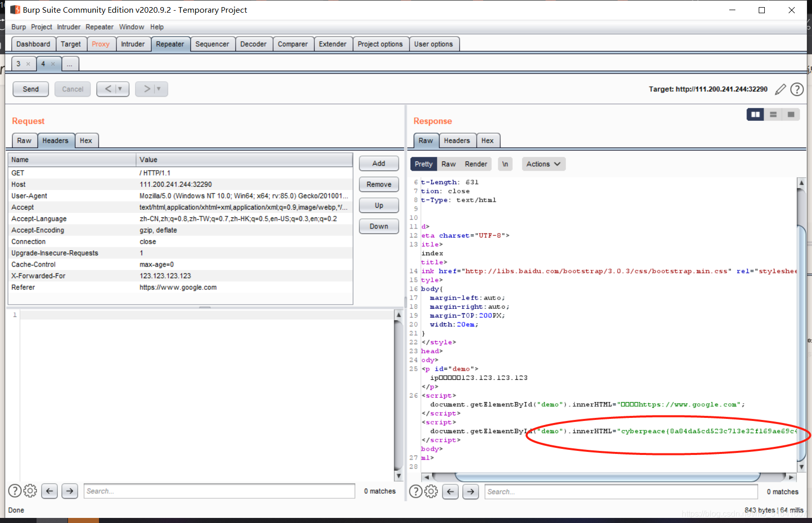Close repeater tab 4

[53, 64]
